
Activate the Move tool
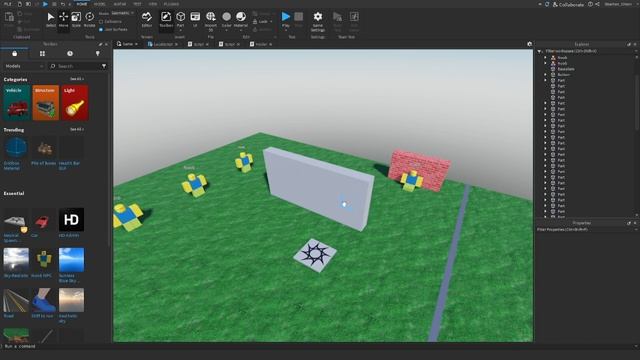[x=63, y=19]
